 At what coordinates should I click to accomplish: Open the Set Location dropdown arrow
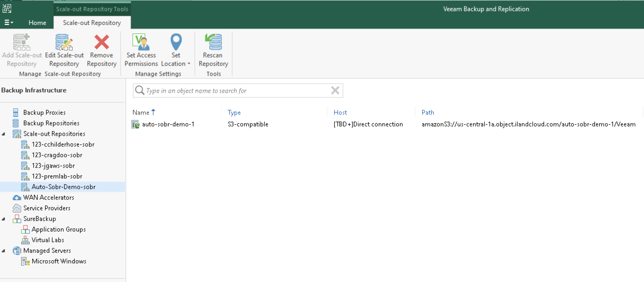point(189,64)
